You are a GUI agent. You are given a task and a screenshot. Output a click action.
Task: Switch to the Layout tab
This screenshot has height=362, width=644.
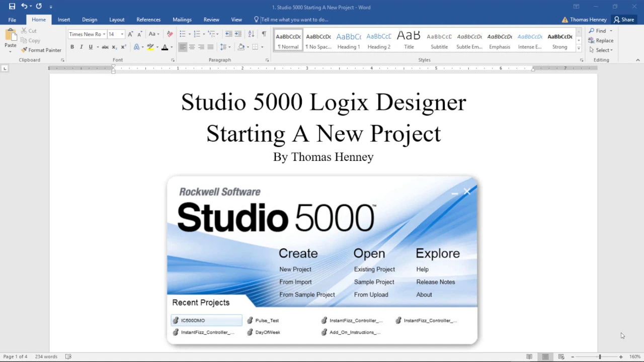click(x=117, y=20)
